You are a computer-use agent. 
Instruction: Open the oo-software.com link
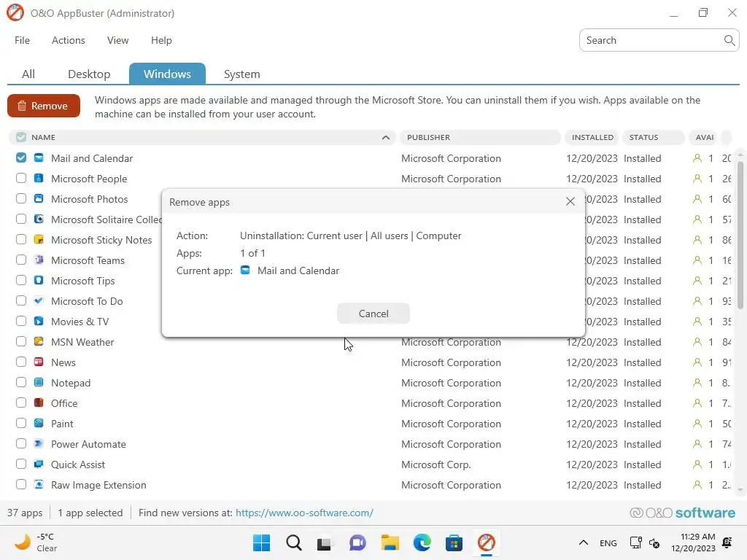tap(304, 513)
